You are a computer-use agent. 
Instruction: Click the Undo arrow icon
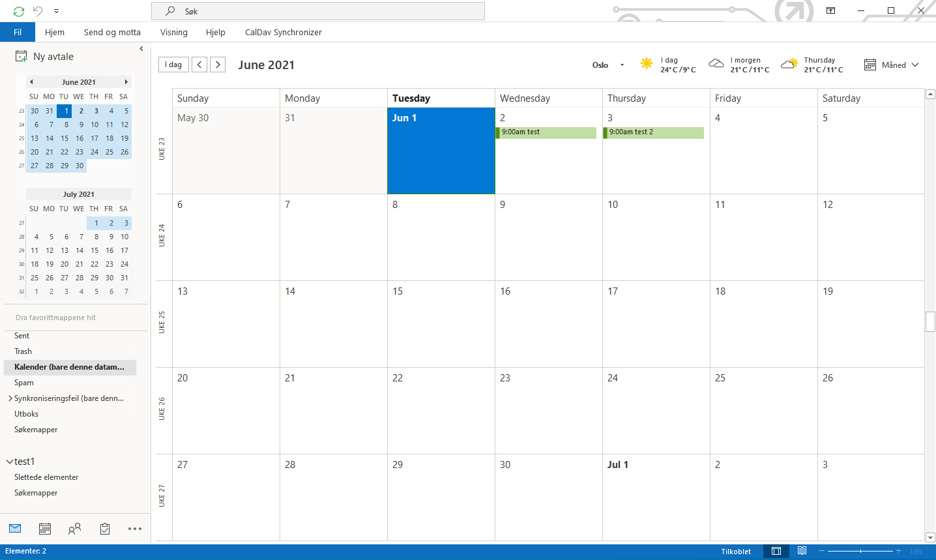click(38, 11)
